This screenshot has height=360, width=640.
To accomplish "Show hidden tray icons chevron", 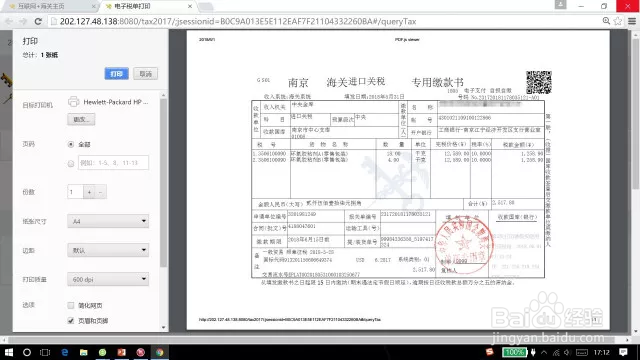I will point(544,352).
